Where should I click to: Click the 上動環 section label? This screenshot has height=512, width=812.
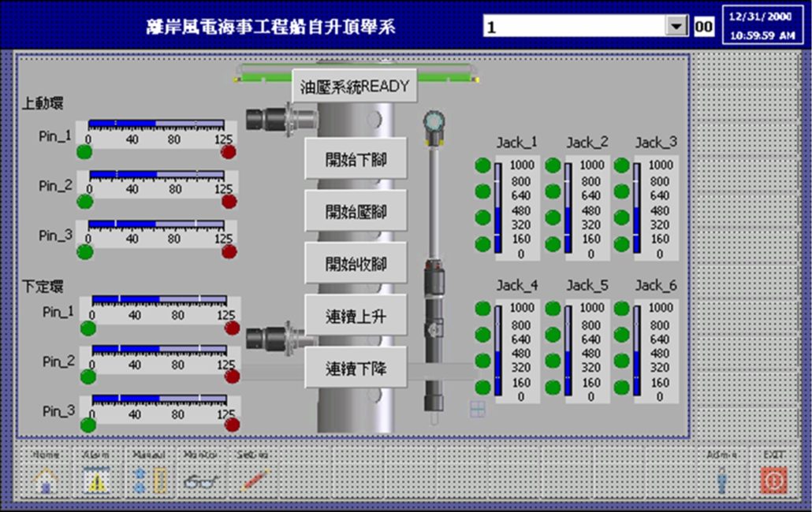(43, 103)
